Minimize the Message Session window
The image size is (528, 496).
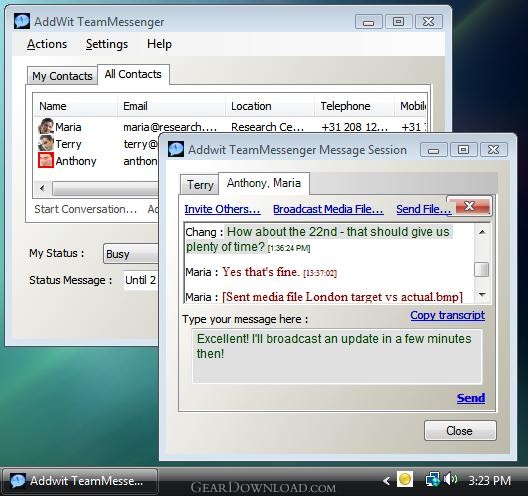click(434, 150)
